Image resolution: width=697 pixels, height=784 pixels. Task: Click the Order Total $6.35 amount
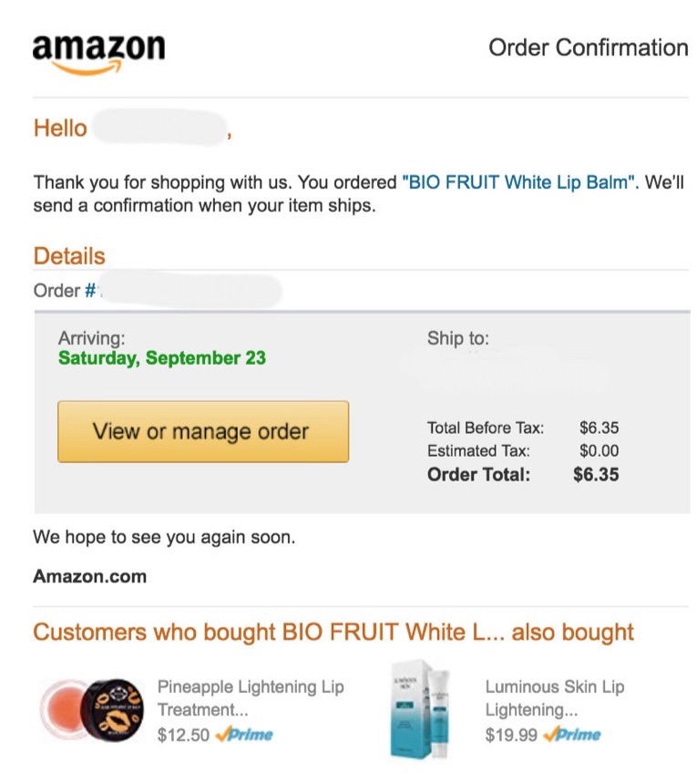(x=595, y=474)
